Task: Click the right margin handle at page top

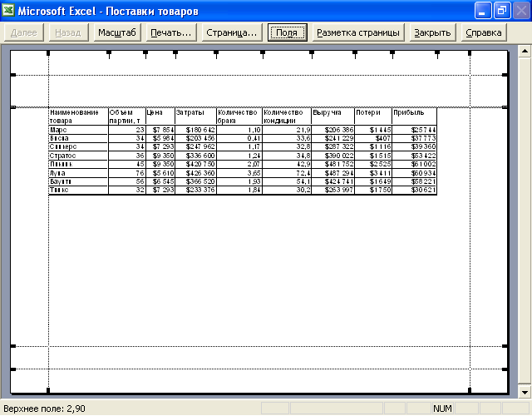Action: (470, 53)
